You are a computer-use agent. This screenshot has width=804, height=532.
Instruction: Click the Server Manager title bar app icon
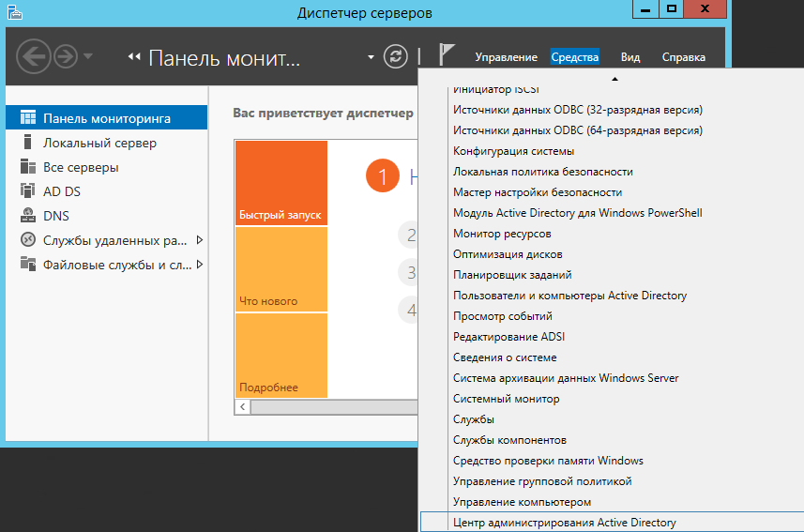coord(15,12)
